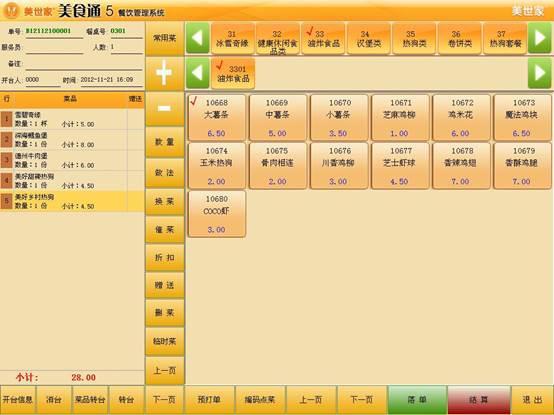Click the 美世家 logo icon in title bar
The width and height of the screenshot is (554, 415).
[x=11, y=11]
